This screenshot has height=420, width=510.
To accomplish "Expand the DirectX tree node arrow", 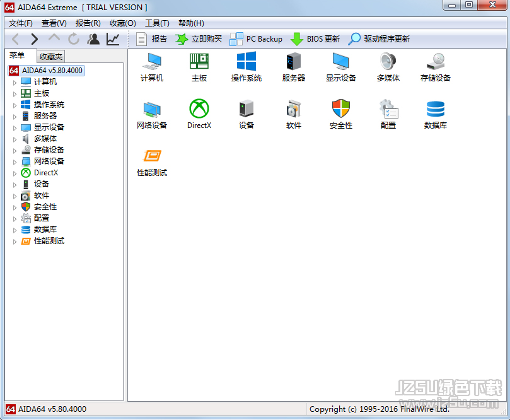I will click(14, 173).
